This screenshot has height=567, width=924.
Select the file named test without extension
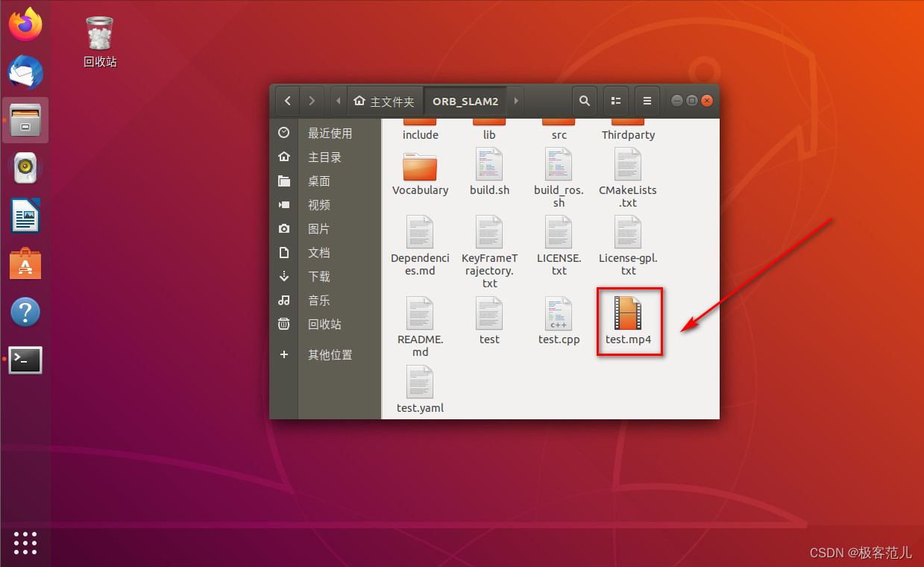(x=489, y=321)
